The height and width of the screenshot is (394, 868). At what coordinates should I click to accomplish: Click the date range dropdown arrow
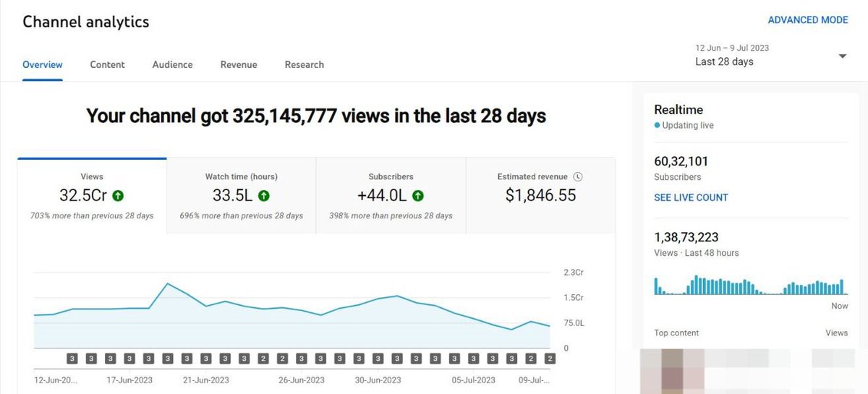[842, 56]
